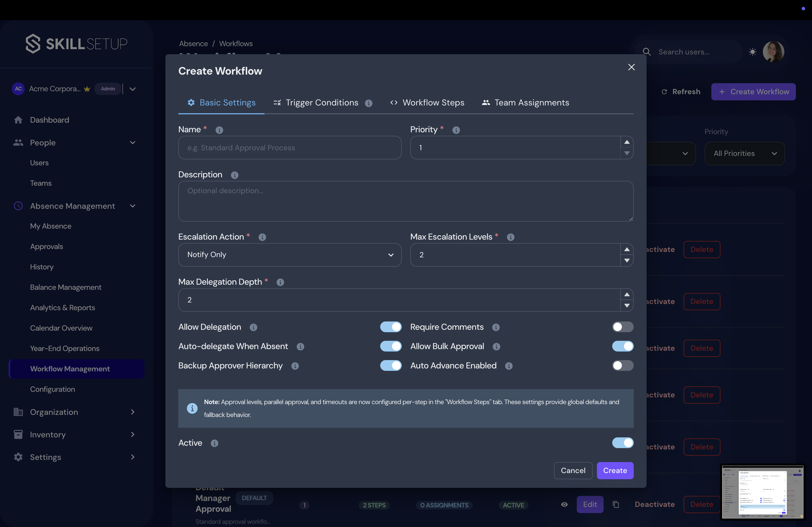Open the All Priorities dropdown

pyautogui.click(x=744, y=153)
